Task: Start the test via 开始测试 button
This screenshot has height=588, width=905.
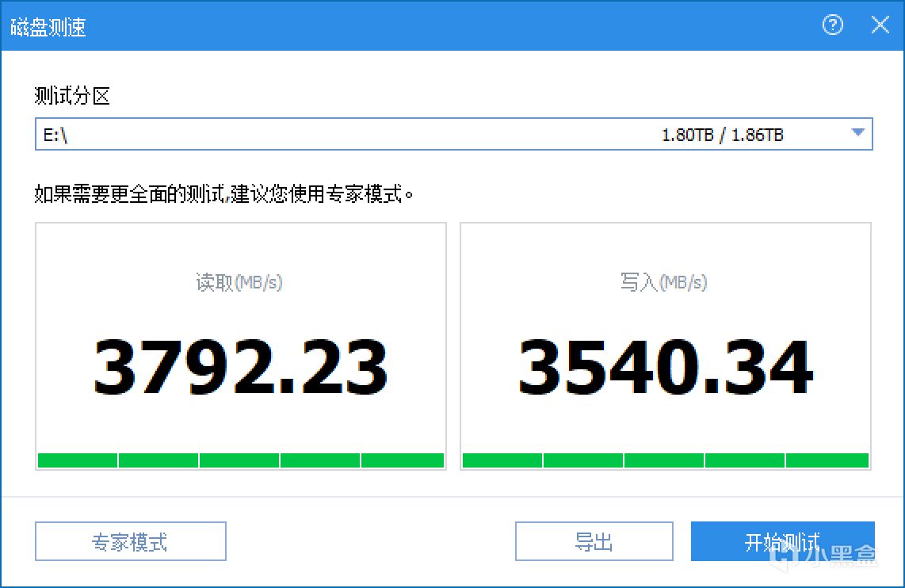Action: (783, 541)
